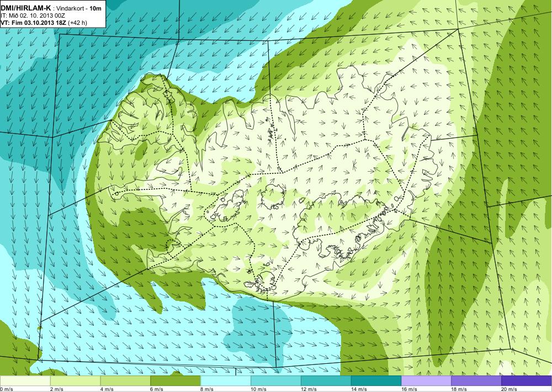The width and height of the screenshot is (552, 392).
Task: Click the '10 m/s' legend label
Action: [x=259, y=389]
